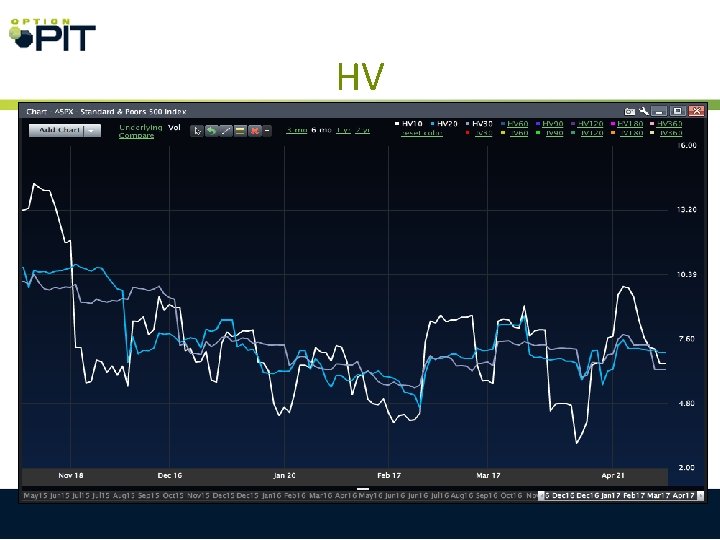Screen dimensions: 720x540
Task: Click the magenta HV180 color swatch
Action: click(x=613, y=124)
